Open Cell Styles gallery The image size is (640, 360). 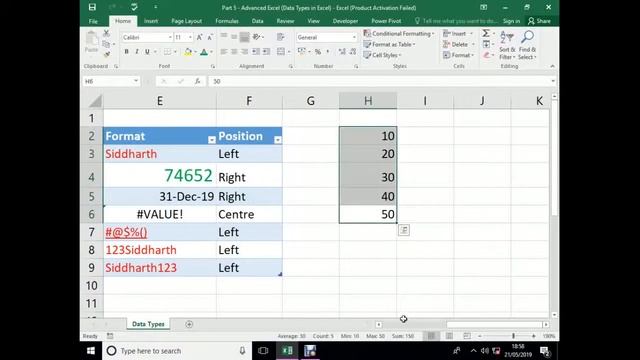click(382, 55)
